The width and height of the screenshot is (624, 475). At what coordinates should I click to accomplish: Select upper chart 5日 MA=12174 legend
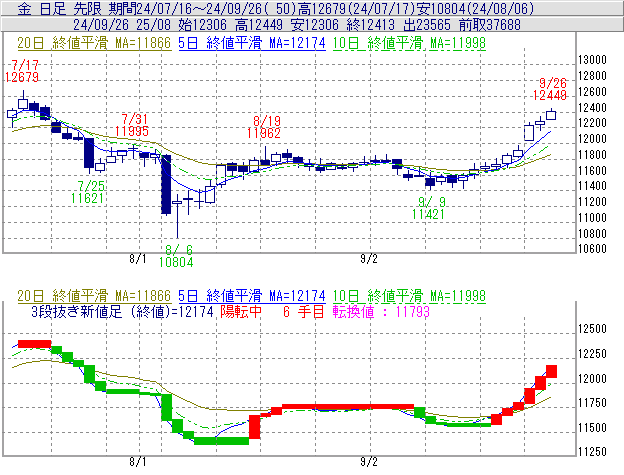[252, 43]
